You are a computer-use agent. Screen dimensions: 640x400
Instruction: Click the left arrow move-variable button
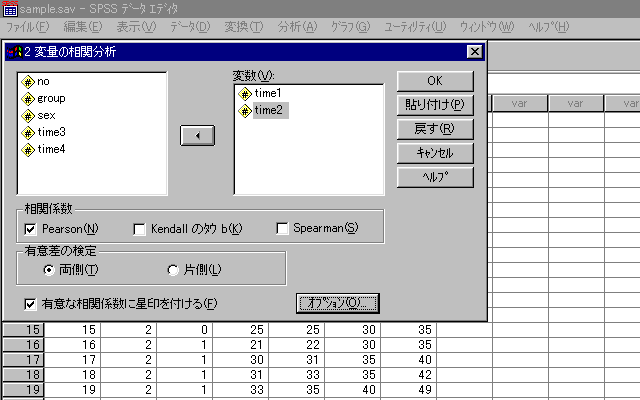tap(197, 135)
